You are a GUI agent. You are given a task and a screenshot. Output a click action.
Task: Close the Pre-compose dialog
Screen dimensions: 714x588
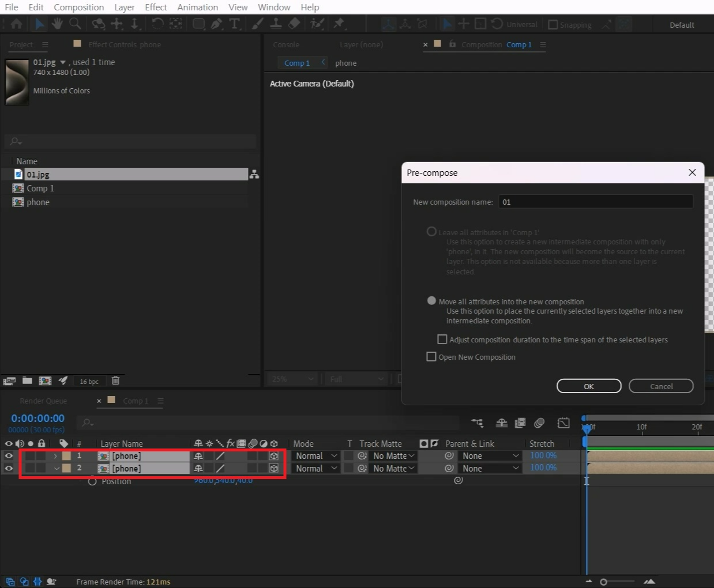[x=692, y=172]
